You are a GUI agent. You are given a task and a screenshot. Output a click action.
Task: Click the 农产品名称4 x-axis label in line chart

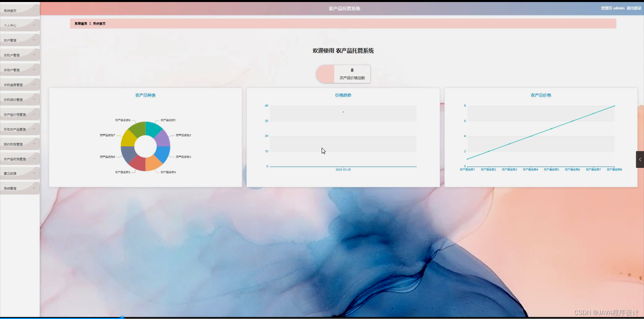tap(530, 170)
